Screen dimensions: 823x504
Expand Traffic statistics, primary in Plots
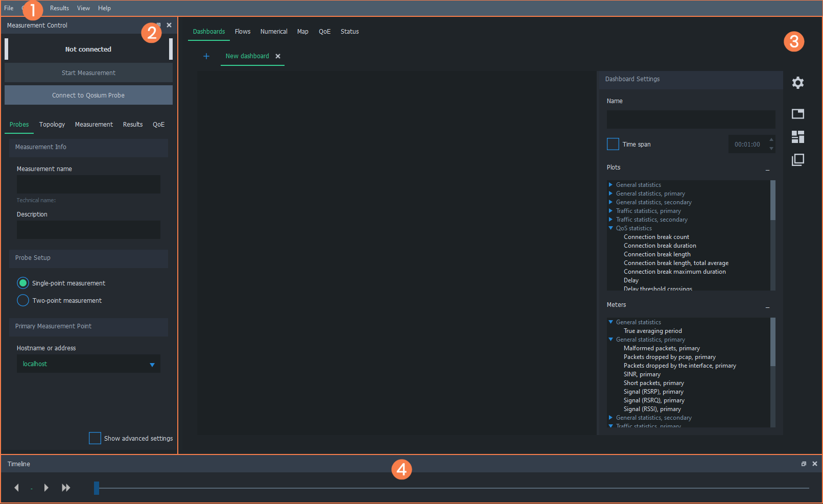point(610,211)
